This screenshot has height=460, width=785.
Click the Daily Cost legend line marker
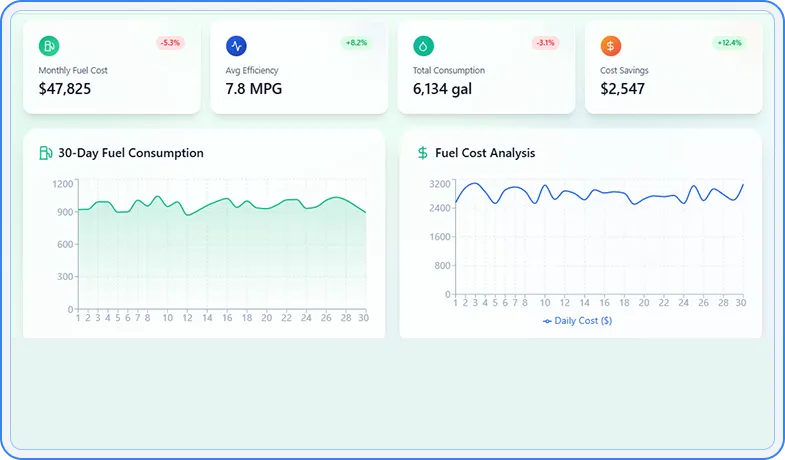(547, 321)
